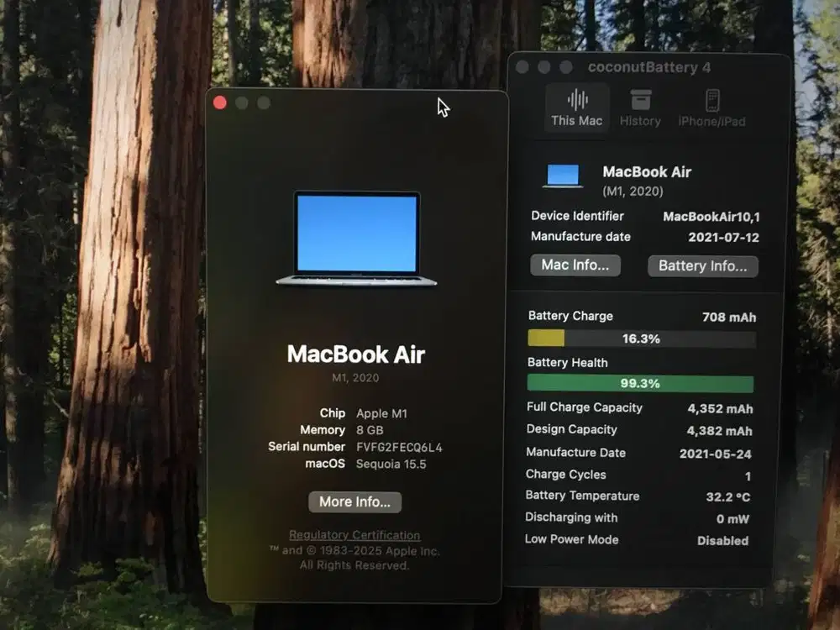Click the large MacBook Air image
The width and height of the screenshot is (840, 630).
[x=356, y=239]
